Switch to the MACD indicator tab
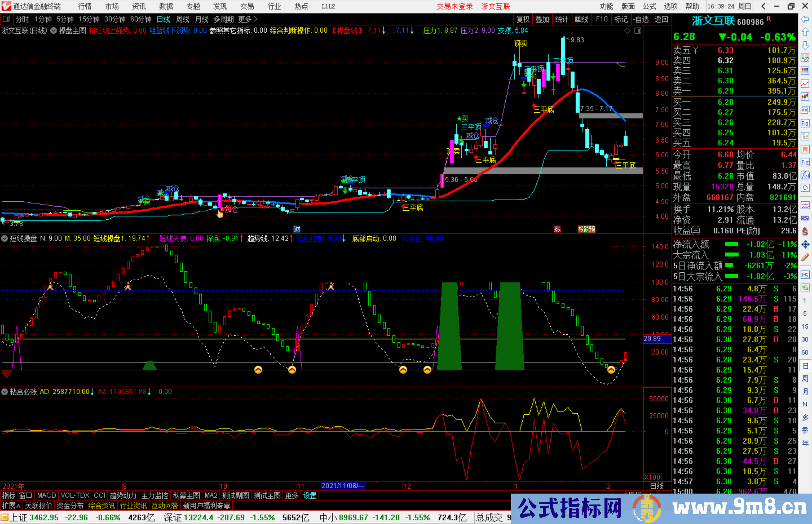This screenshot has height=524, width=812. pyautogui.click(x=46, y=496)
